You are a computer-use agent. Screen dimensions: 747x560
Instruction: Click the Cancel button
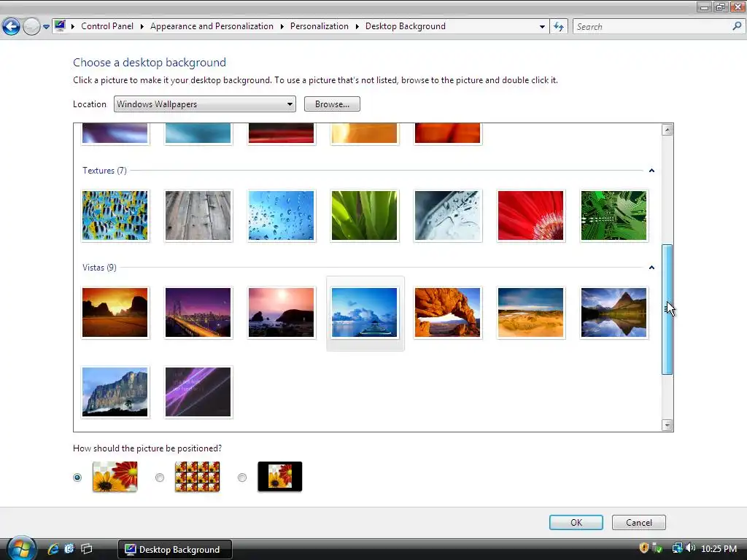(x=639, y=522)
